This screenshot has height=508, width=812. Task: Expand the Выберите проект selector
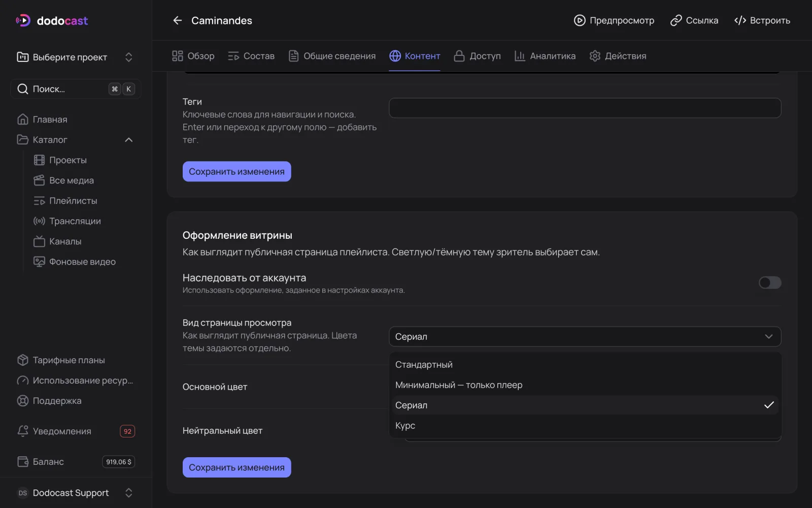(x=76, y=57)
